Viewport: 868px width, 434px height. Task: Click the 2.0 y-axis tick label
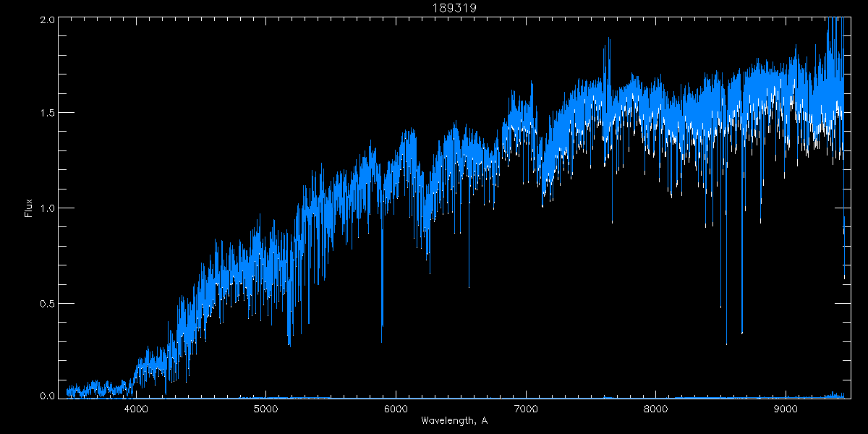pos(47,20)
